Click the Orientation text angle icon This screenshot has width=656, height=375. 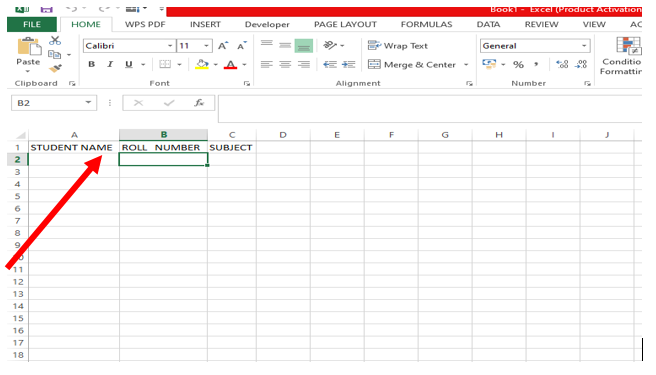(x=330, y=45)
